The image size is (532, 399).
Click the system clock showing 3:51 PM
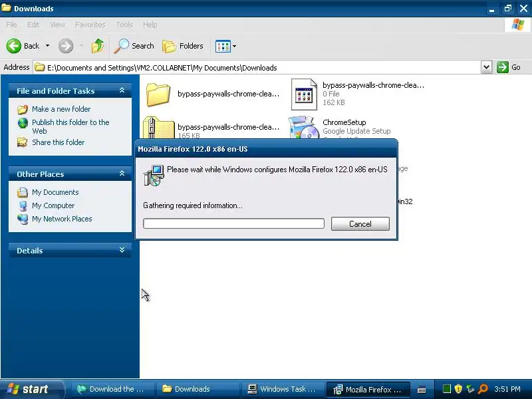[507, 389]
